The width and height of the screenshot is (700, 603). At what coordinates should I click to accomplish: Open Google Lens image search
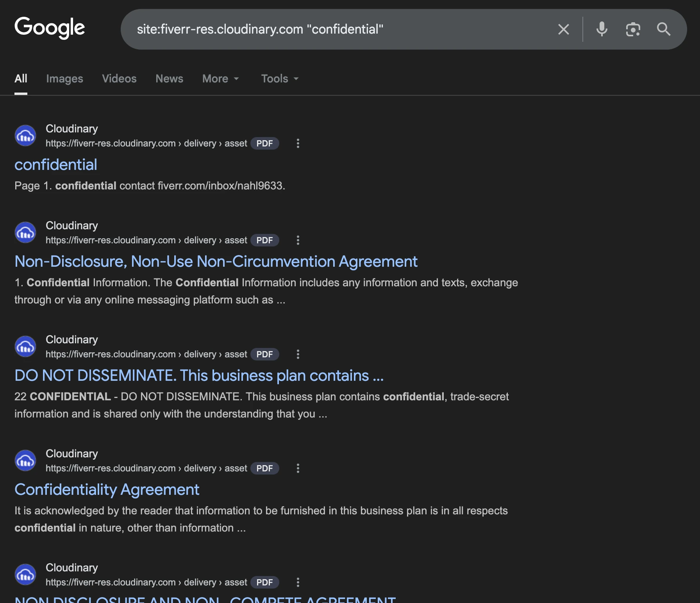pyautogui.click(x=633, y=29)
